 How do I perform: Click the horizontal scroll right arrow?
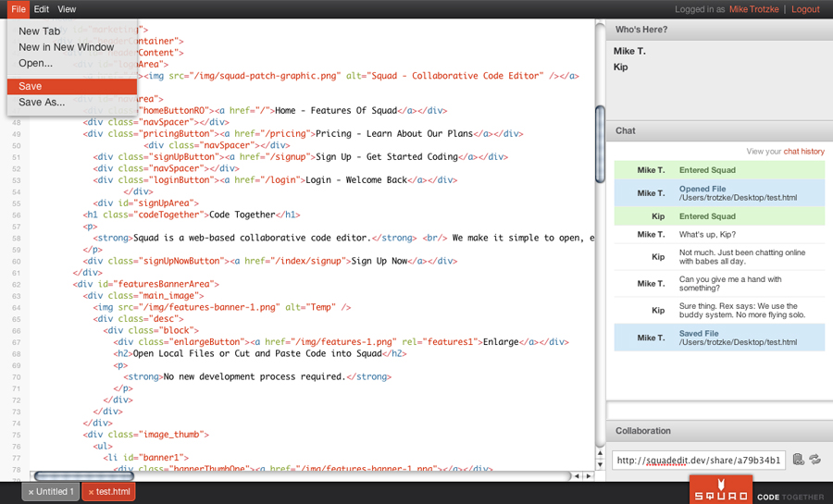588,476
